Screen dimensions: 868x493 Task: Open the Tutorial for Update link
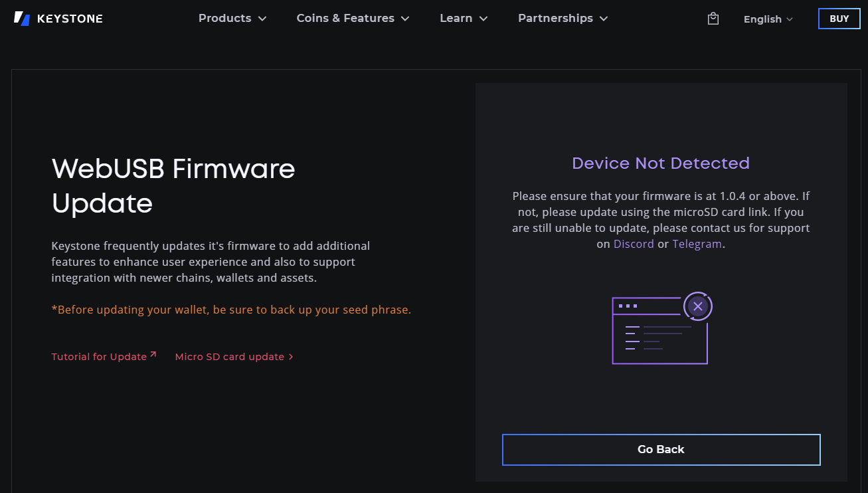point(104,357)
